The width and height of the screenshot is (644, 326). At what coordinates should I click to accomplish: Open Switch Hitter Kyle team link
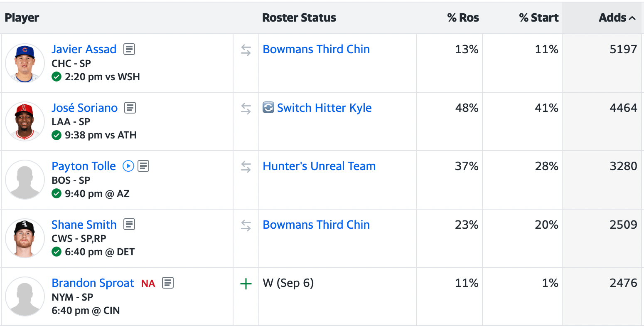pyautogui.click(x=324, y=108)
